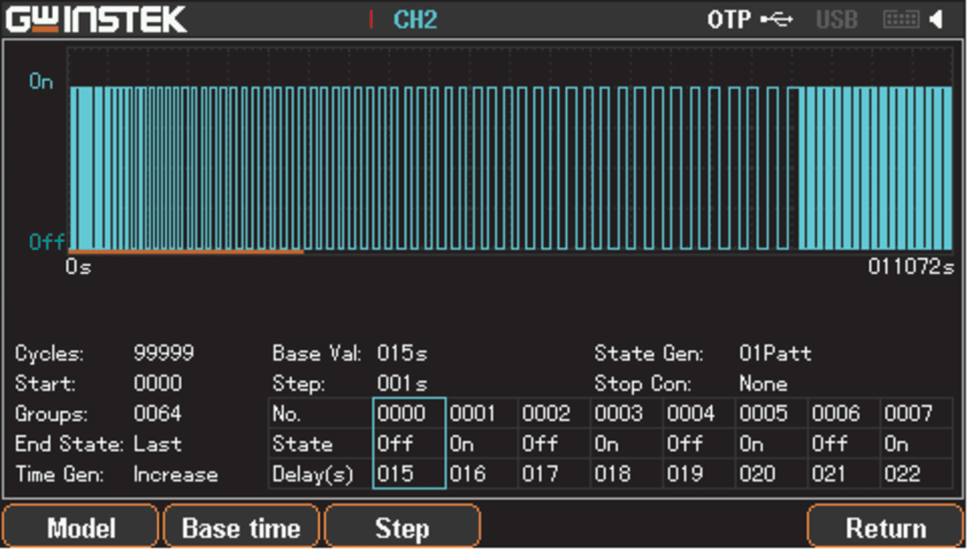Click table cell No. 0005
Screen dimensions: 980x560
772,413
